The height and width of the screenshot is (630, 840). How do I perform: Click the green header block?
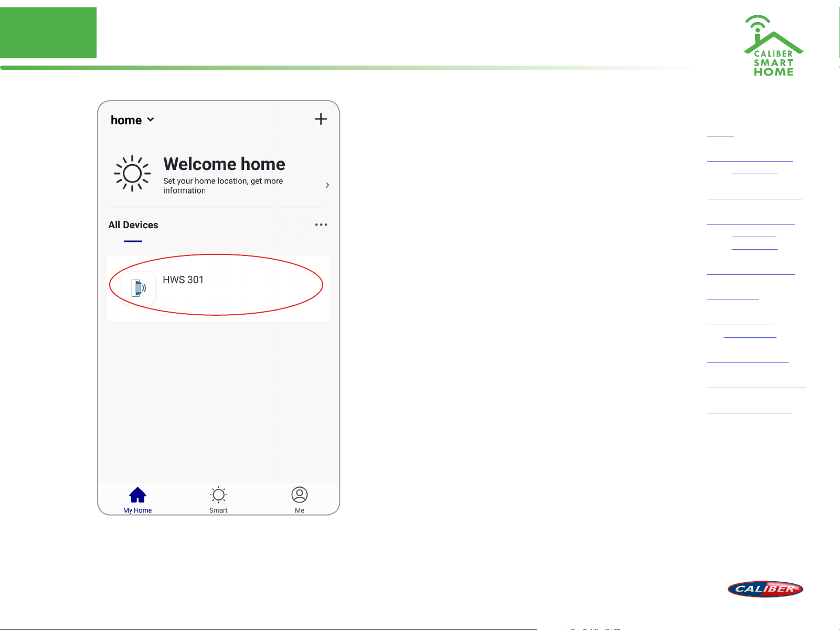click(48, 33)
